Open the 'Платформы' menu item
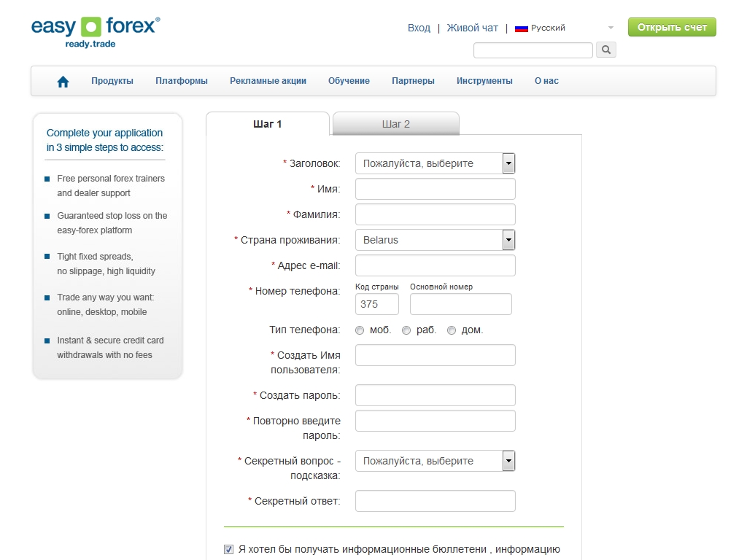The width and height of the screenshot is (747, 560). [x=182, y=81]
